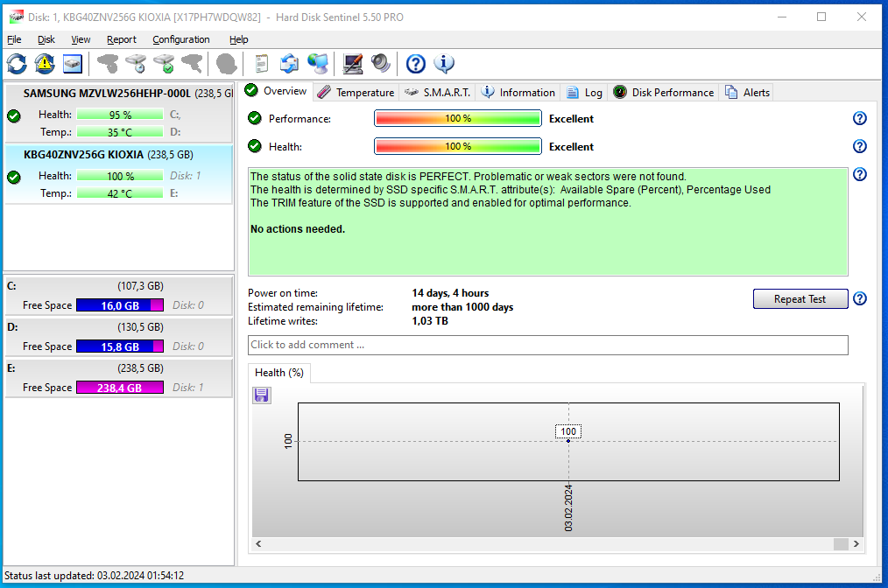Open the File menu

pyautogui.click(x=14, y=39)
